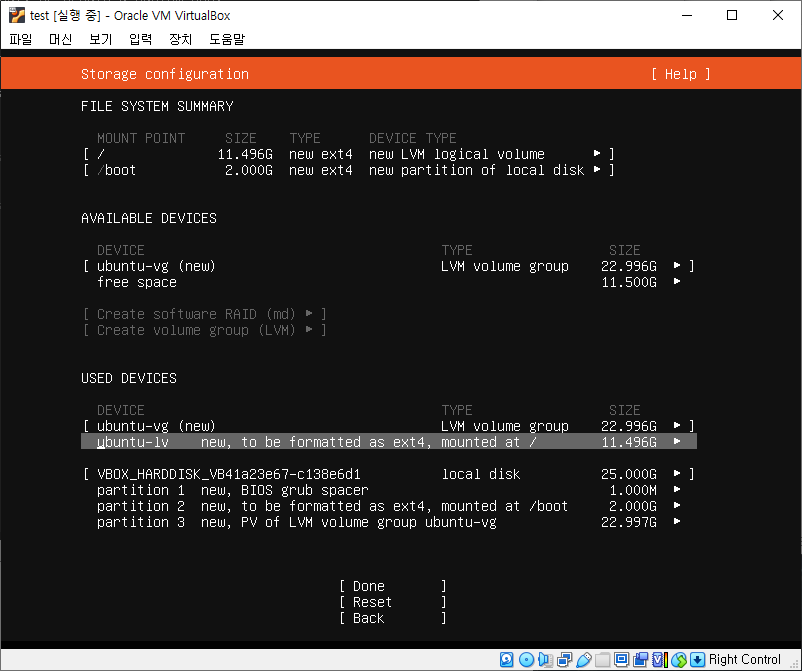This screenshot has height=671, width=802.
Task: Expand ubuntu-vg arrow under Available Devices
Action: 677,265
